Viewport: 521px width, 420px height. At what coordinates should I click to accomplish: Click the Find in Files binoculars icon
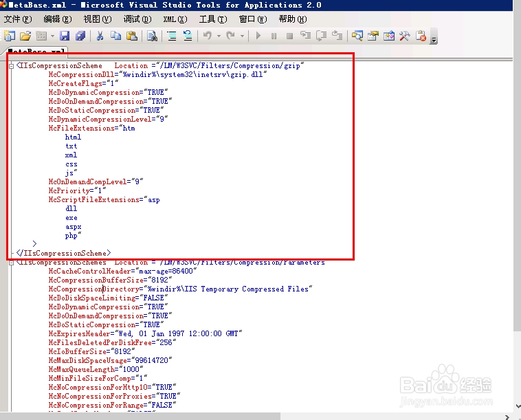coord(152,36)
